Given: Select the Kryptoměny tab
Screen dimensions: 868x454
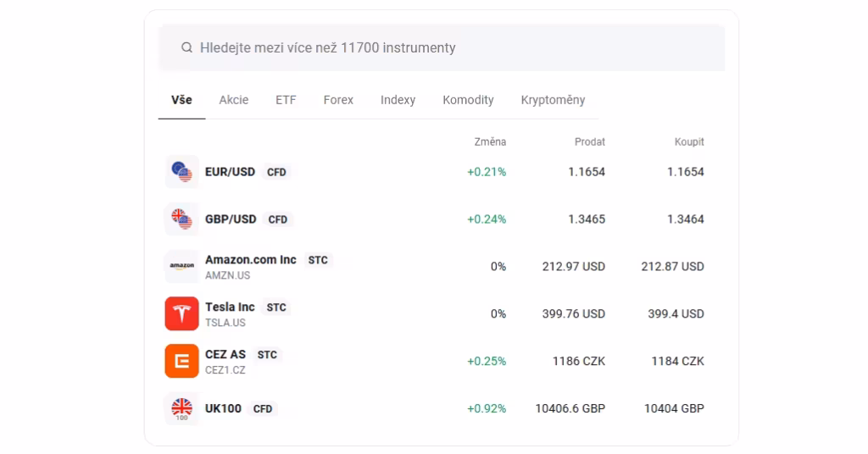Looking at the screenshot, I should (553, 100).
